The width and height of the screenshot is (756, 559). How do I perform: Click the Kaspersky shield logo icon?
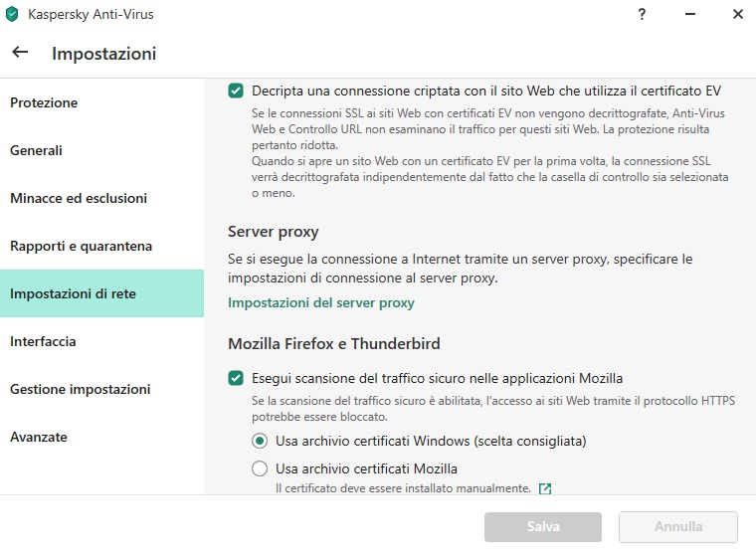[12, 15]
